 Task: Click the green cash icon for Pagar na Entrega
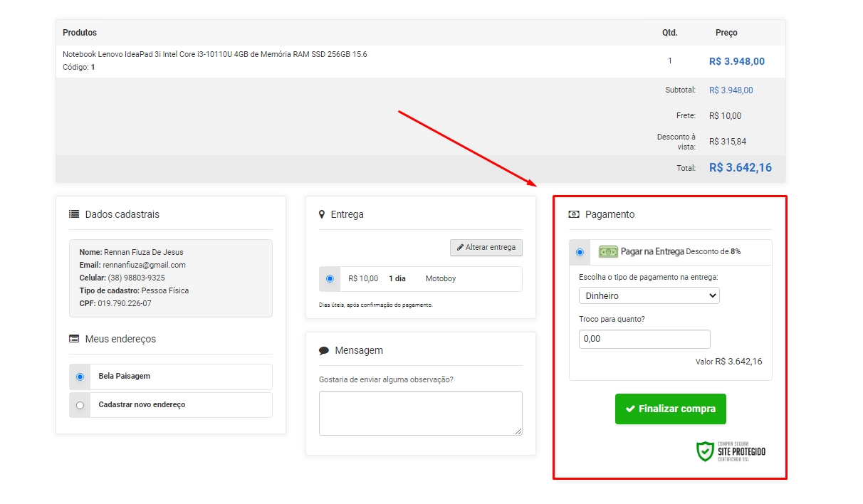pos(608,252)
